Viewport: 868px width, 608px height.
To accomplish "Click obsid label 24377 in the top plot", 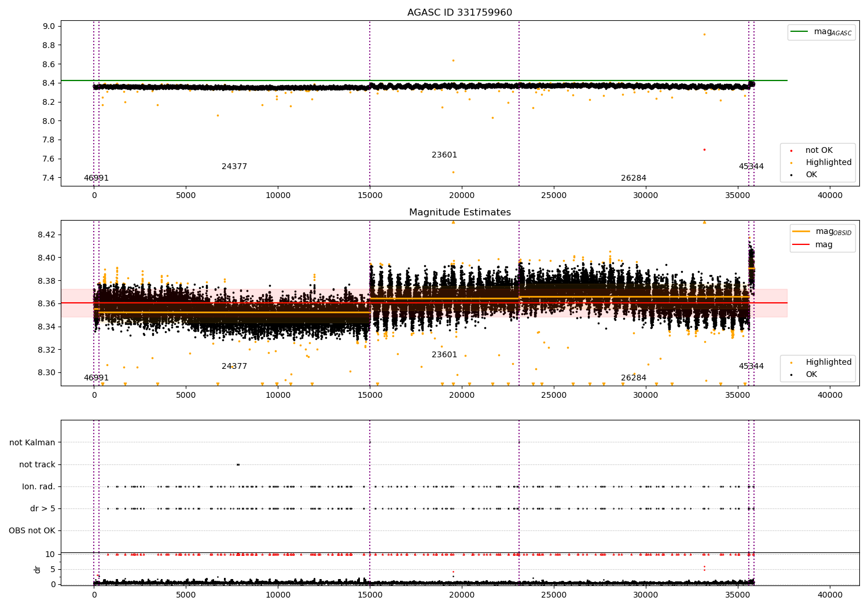I will pyautogui.click(x=234, y=167).
